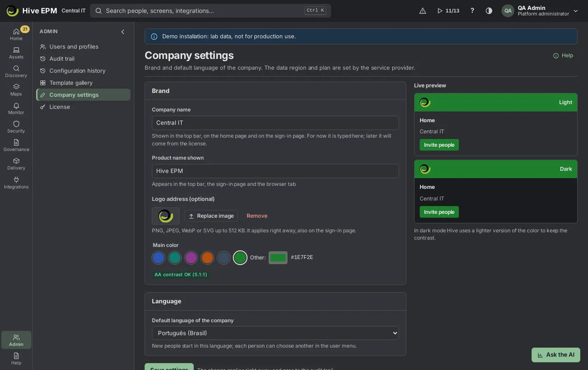Remove the company logo
This screenshot has width=588, height=370.
257,216
